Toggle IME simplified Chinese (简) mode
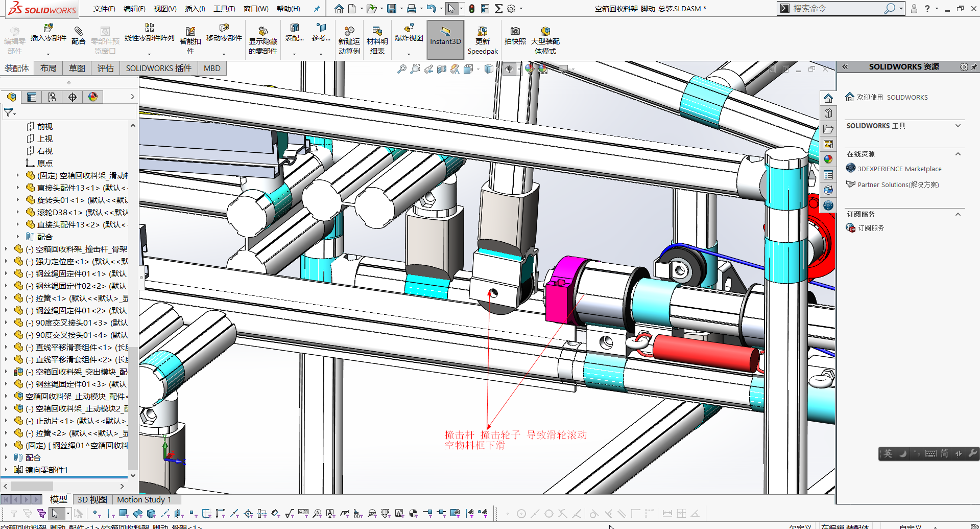980x529 pixels. click(944, 453)
